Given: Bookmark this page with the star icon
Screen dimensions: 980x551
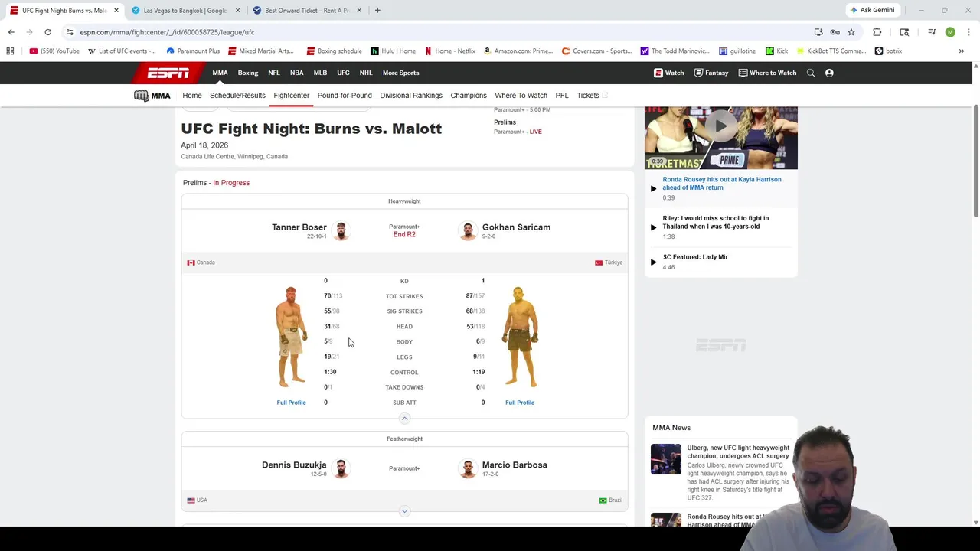Looking at the screenshot, I should click(x=851, y=32).
